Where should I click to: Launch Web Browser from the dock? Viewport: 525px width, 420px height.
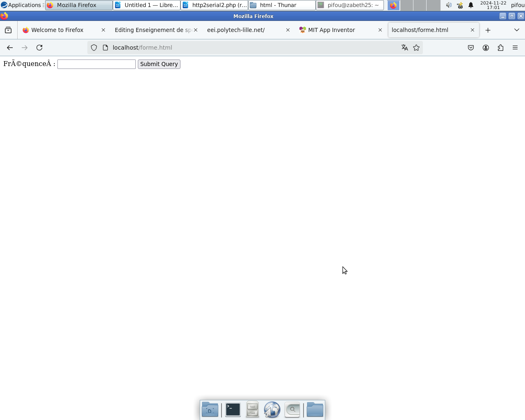[x=272, y=409]
